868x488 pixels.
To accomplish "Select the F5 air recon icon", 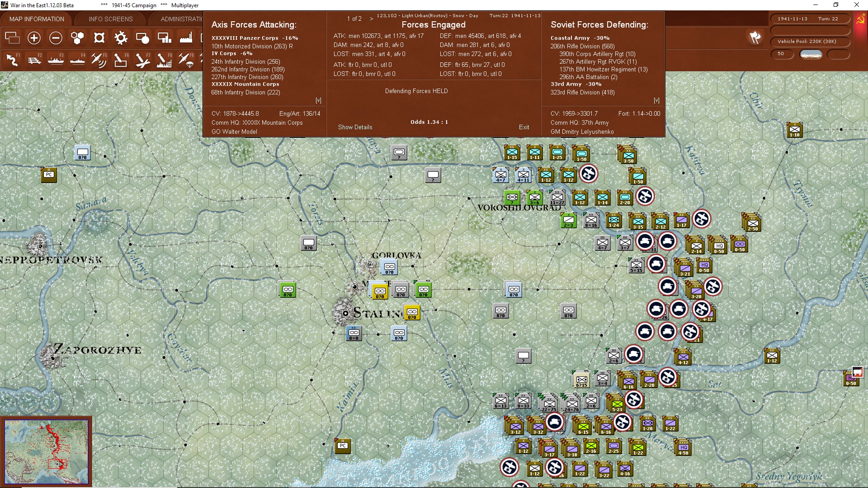I will (x=99, y=60).
